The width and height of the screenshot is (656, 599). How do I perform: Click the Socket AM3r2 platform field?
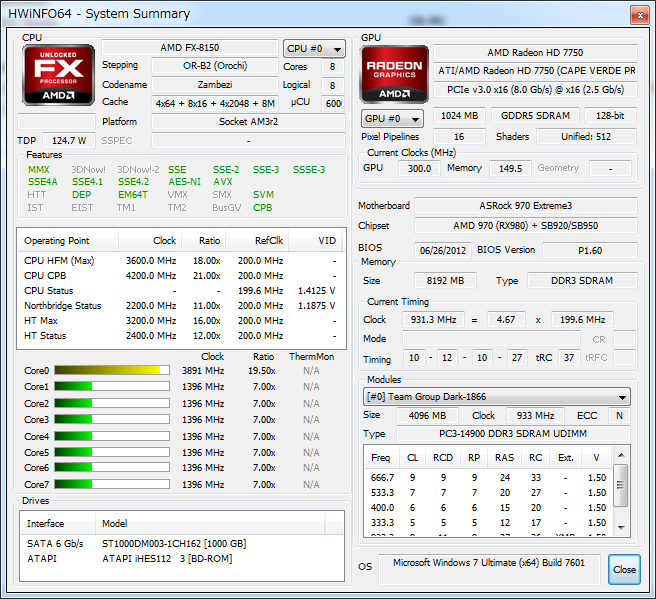[x=249, y=122]
